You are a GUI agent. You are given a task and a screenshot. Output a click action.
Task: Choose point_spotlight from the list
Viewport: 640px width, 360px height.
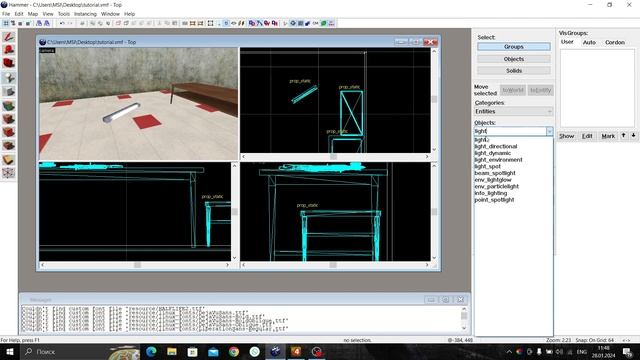[494, 200]
